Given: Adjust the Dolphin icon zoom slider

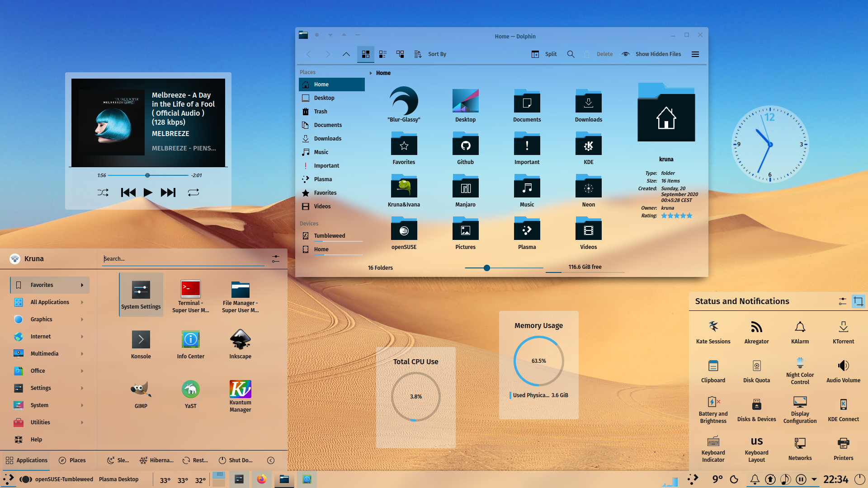Looking at the screenshot, I should [x=504, y=268].
